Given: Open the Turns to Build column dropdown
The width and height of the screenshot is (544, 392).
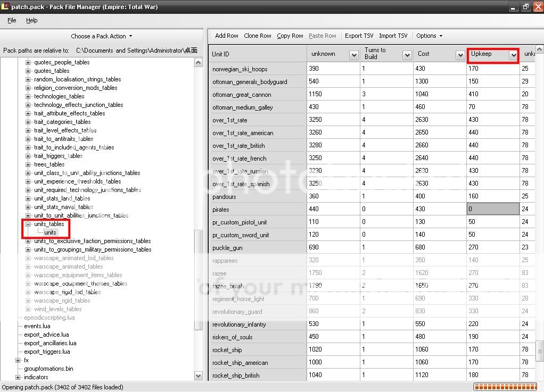Looking at the screenshot, I should (407, 55).
